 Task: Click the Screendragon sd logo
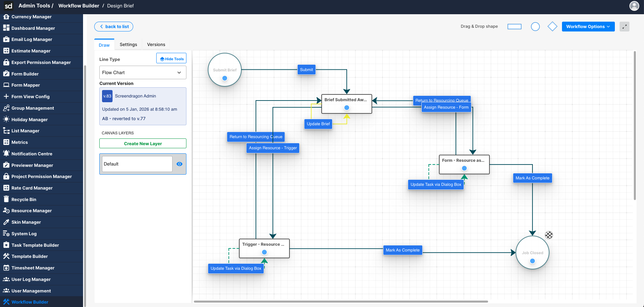(x=8, y=6)
